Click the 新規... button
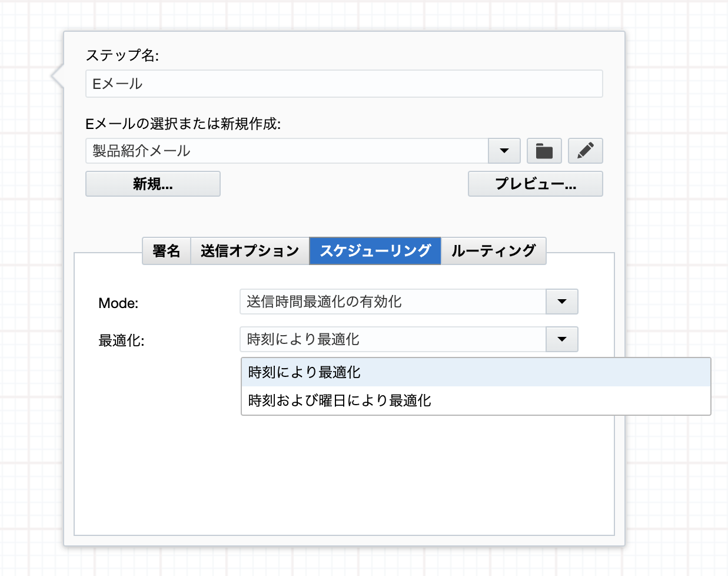728x576 pixels. pyautogui.click(x=152, y=184)
